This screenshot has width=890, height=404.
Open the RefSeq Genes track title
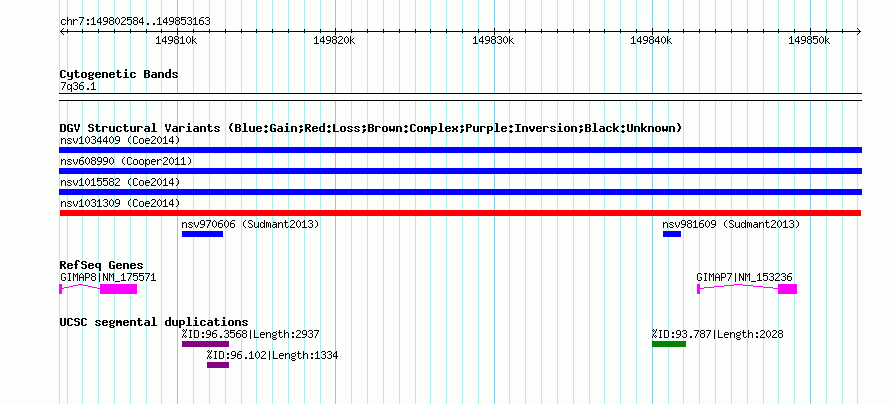102,266
